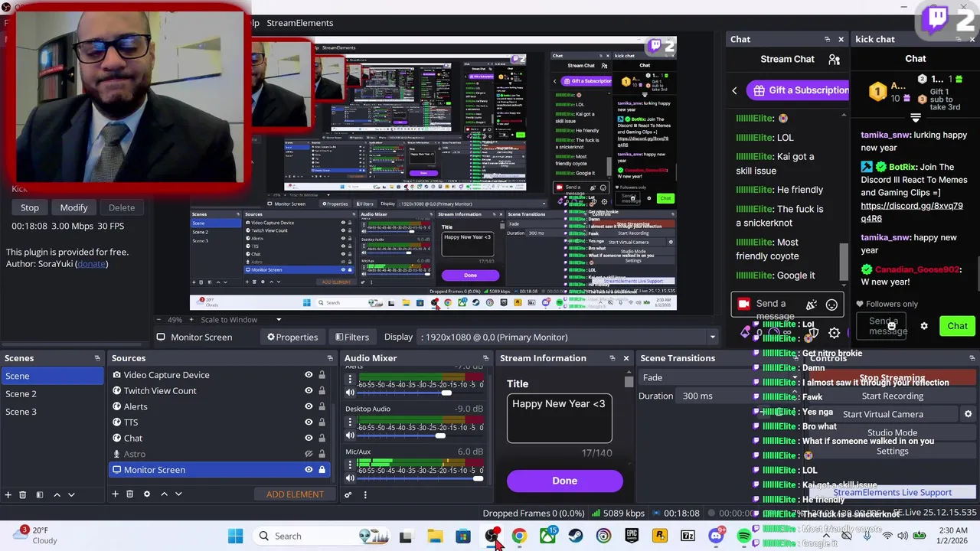This screenshot has width=980, height=551.
Task: Undock the Audio Mixer panel
Action: tap(485, 358)
